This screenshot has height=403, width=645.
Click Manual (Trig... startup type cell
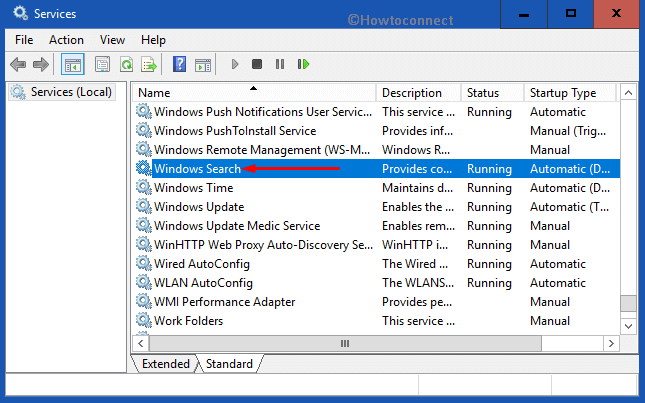(568, 131)
